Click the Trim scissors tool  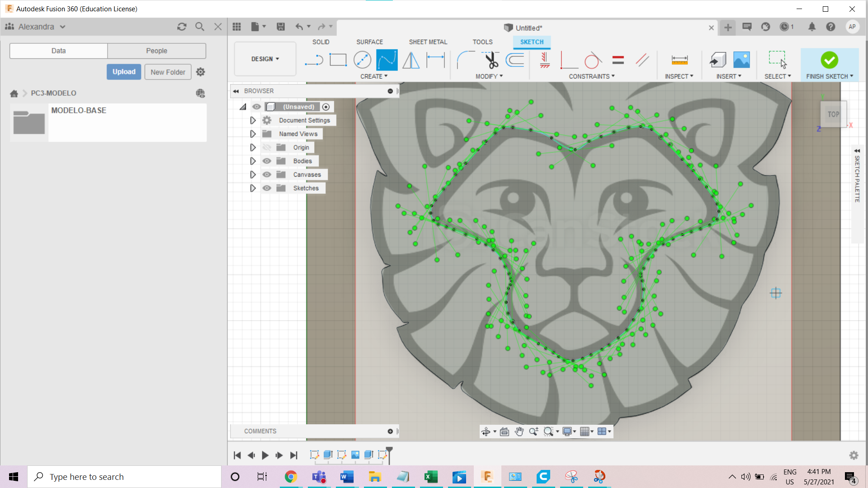(491, 60)
